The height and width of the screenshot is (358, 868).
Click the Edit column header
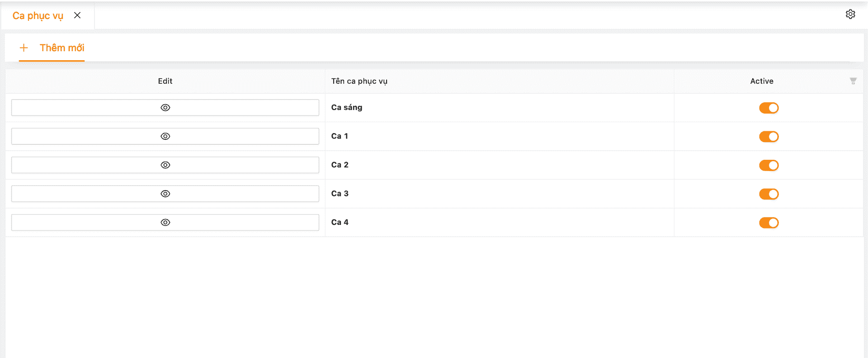(165, 81)
